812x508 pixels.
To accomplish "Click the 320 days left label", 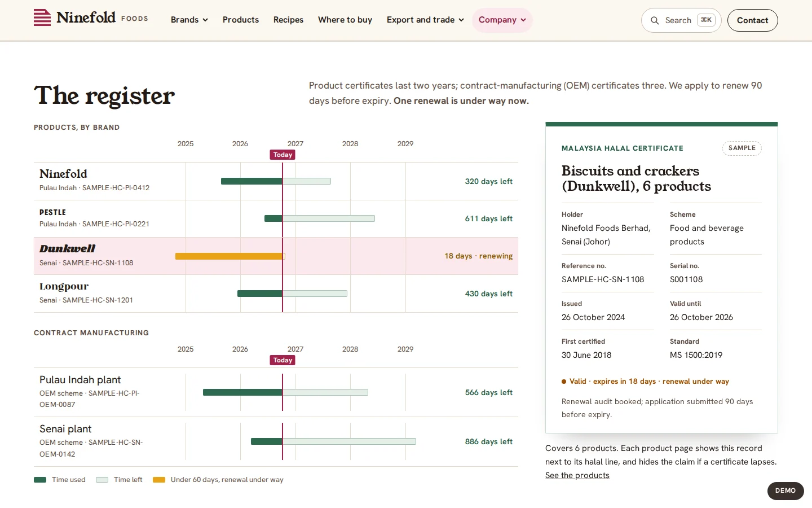I will tap(489, 181).
